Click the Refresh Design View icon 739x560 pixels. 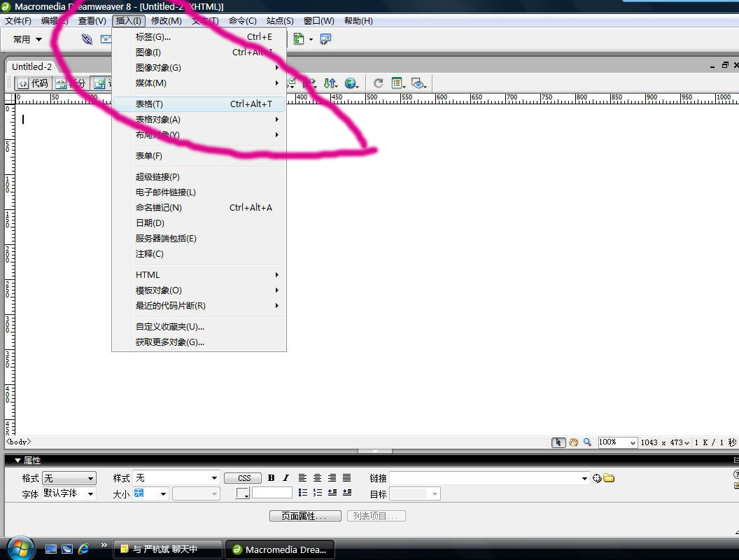(x=378, y=83)
